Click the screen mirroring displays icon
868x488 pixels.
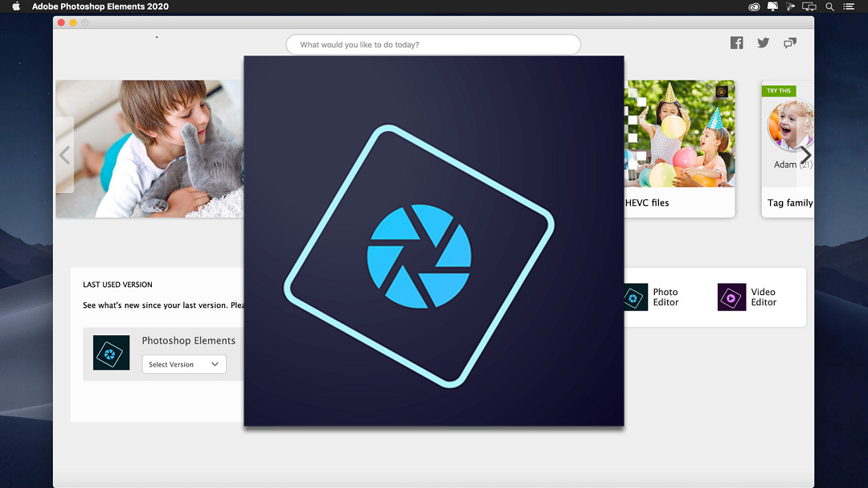[810, 6]
